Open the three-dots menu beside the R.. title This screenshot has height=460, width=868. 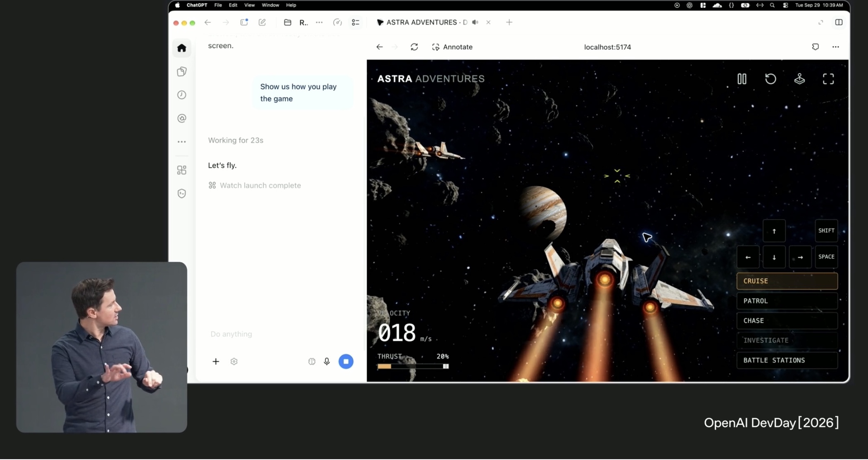click(x=319, y=22)
